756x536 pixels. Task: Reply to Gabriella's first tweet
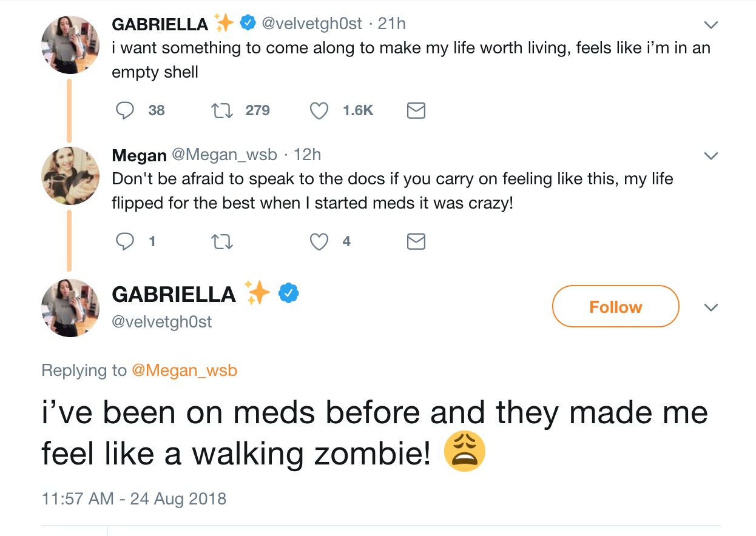(125, 110)
